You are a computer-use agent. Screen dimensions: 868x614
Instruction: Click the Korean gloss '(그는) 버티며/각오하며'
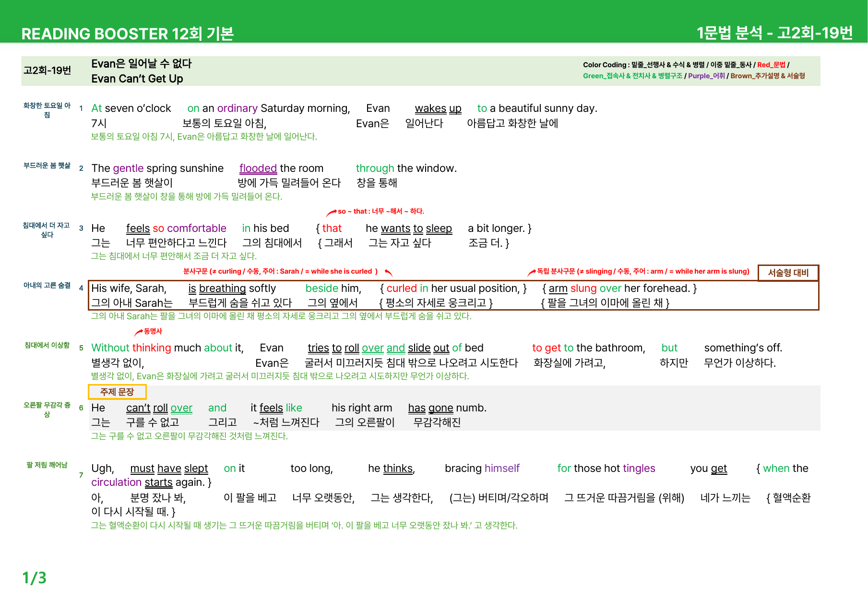tap(499, 498)
